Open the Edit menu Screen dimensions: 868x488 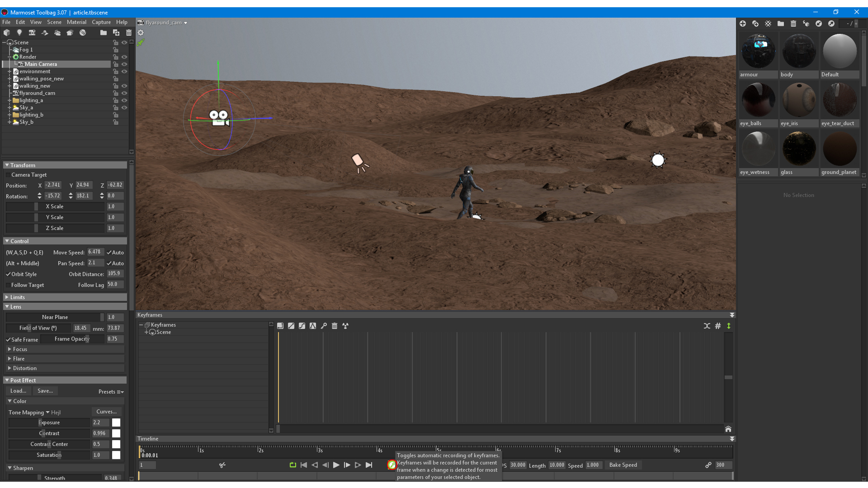(x=20, y=22)
